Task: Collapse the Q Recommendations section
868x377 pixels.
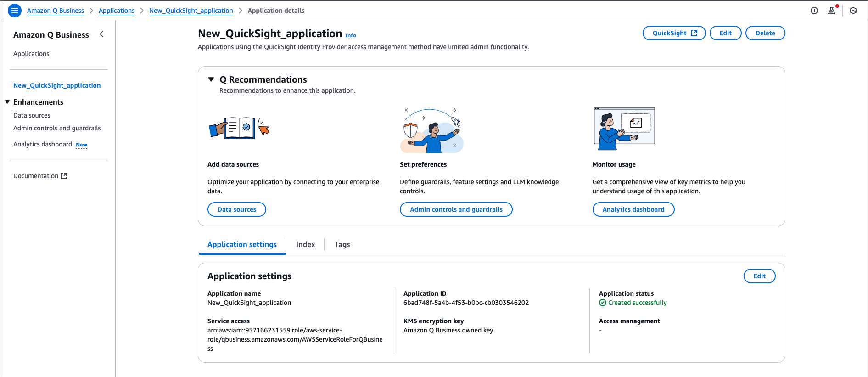Action: 211,79
